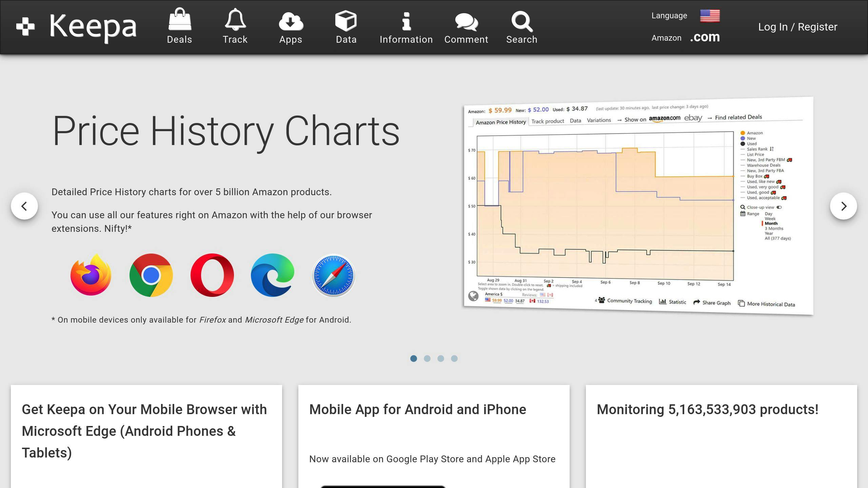Open the Data section
Viewport: 868px width, 488px height.
click(x=346, y=26)
